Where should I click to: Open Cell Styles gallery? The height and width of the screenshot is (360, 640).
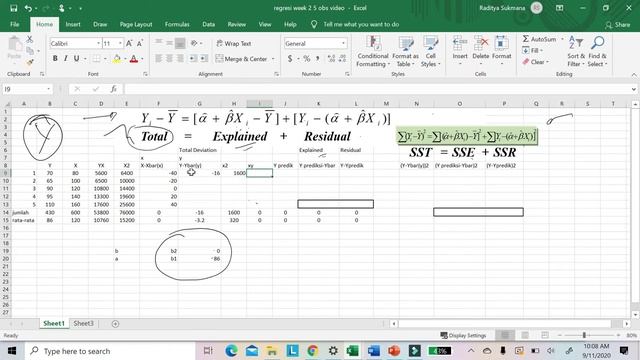430,52
